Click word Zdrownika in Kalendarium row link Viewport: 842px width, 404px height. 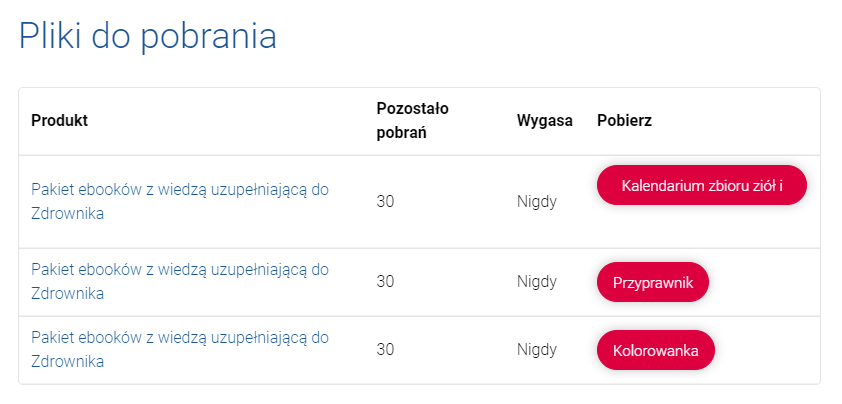[68, 213]
